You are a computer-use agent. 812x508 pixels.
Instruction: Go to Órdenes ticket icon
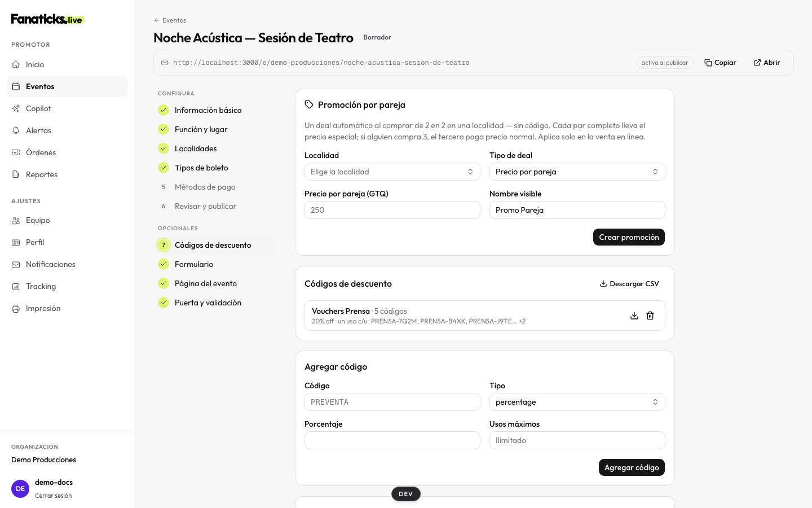coord(16,152)
